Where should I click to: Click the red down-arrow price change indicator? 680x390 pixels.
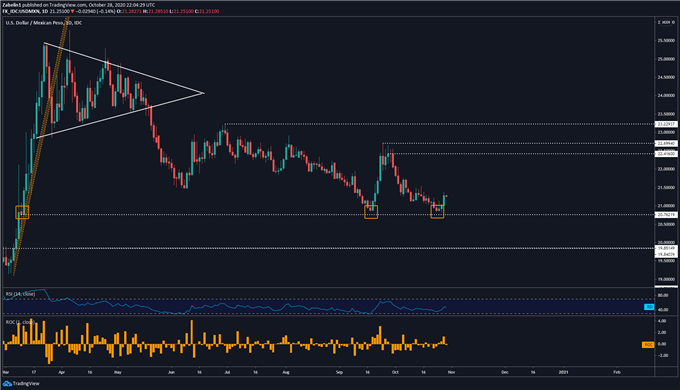[x=72, y=11]
